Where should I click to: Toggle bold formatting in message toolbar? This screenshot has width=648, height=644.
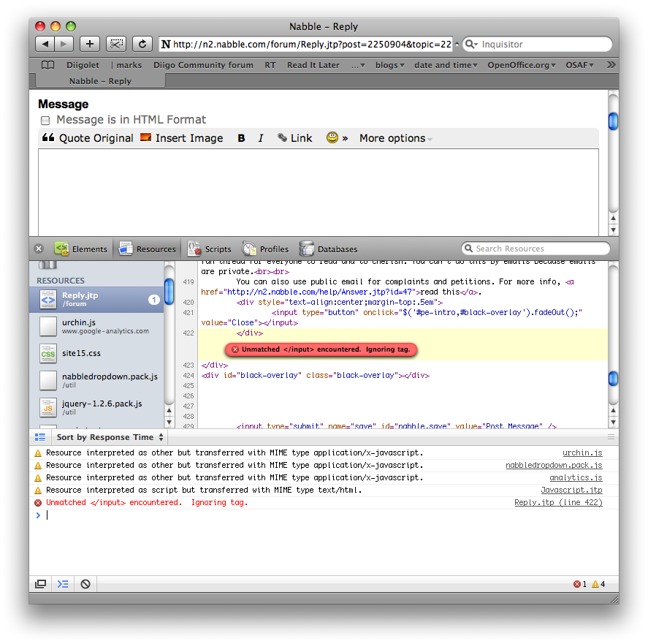tap(241, 138)
